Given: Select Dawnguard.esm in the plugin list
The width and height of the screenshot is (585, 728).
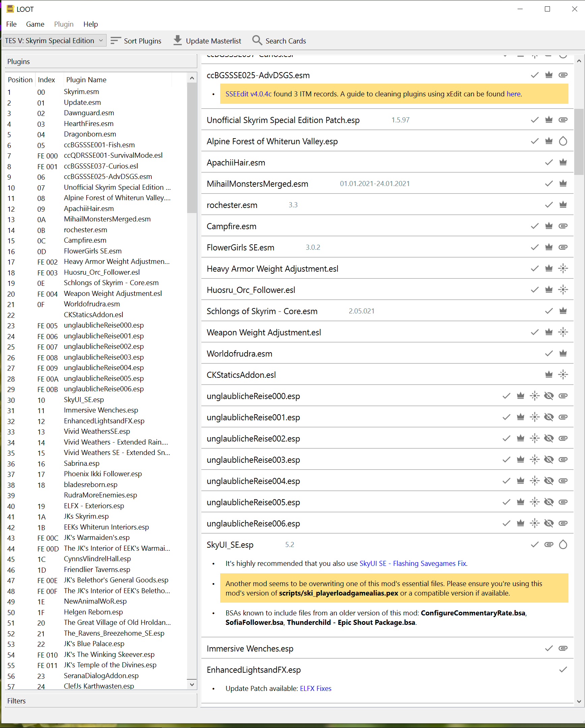Looking at the screenshot, I should click(89, 113).
